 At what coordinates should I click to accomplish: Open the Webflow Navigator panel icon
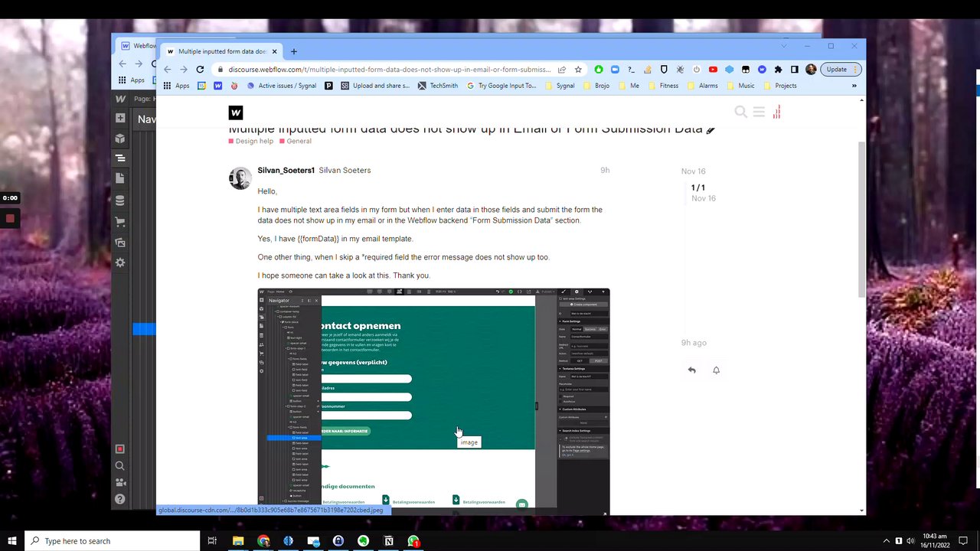[x=120, y=158]
